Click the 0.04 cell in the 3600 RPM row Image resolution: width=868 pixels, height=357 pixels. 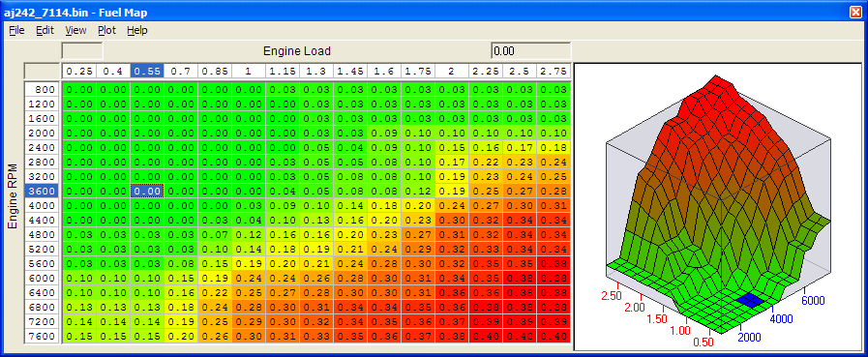[x=283, y=191]
